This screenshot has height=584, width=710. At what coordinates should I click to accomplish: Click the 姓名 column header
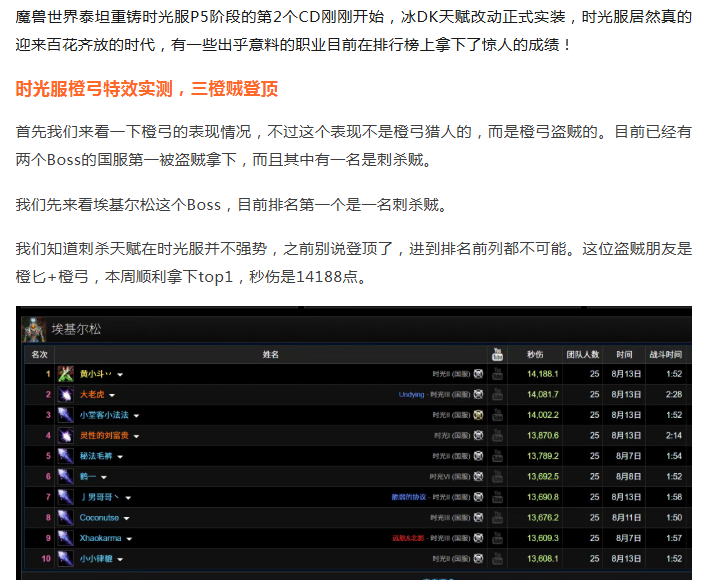[x=271, y=354]
